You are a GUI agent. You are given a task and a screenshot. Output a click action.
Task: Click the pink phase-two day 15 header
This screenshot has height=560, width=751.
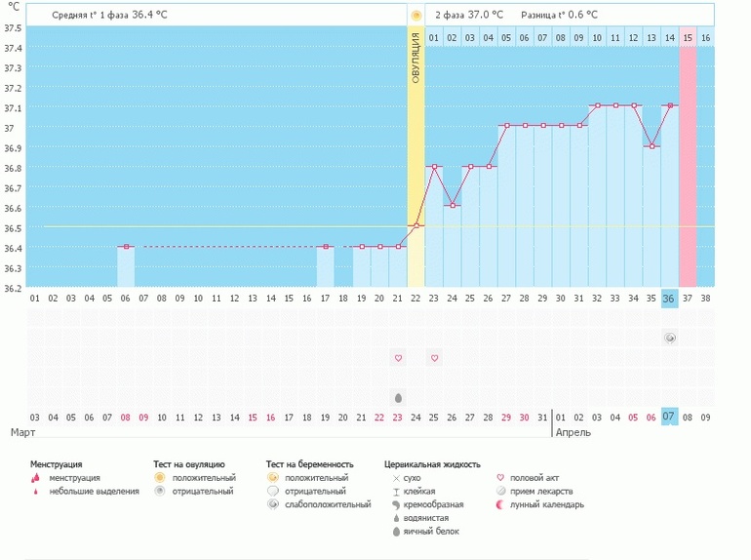pyautogui.click(x=688, y=37)
